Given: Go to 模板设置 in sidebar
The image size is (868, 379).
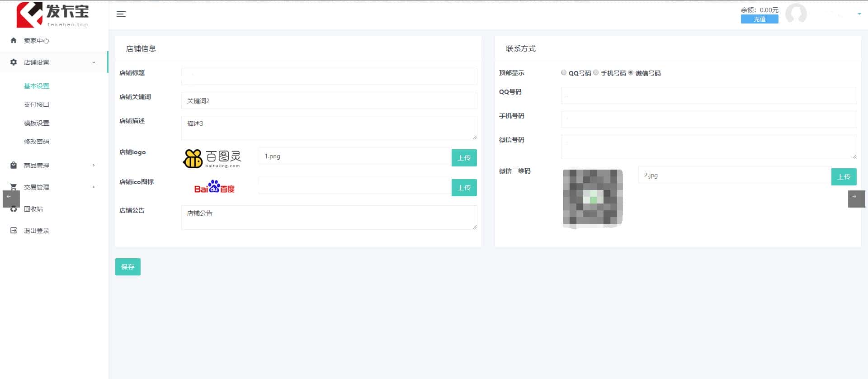Looking at the screenshot, I should click(37, 123).
